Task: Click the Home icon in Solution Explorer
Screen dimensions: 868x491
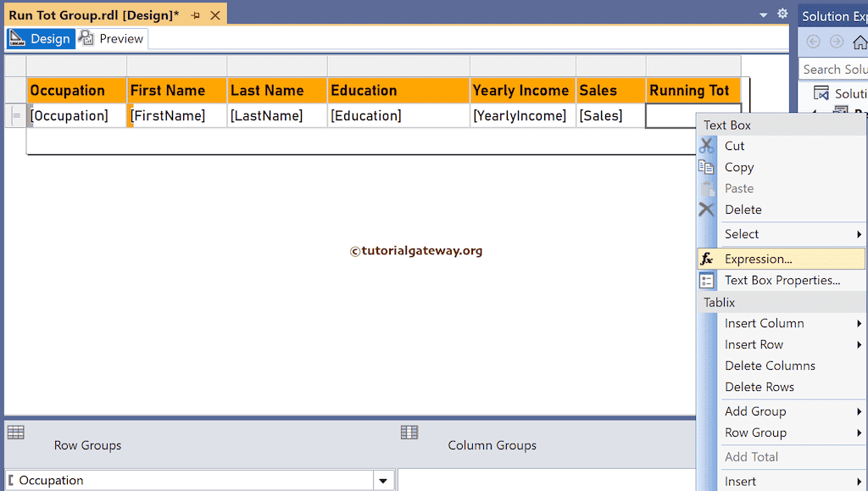Action: point(859,41)
